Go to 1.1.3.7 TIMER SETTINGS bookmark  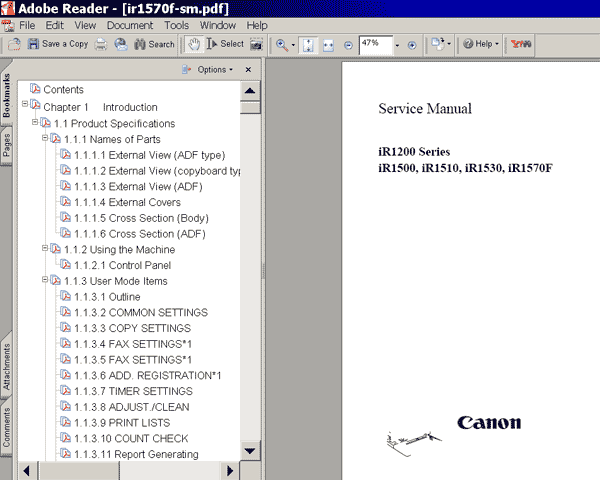click(x=133, y=391)
